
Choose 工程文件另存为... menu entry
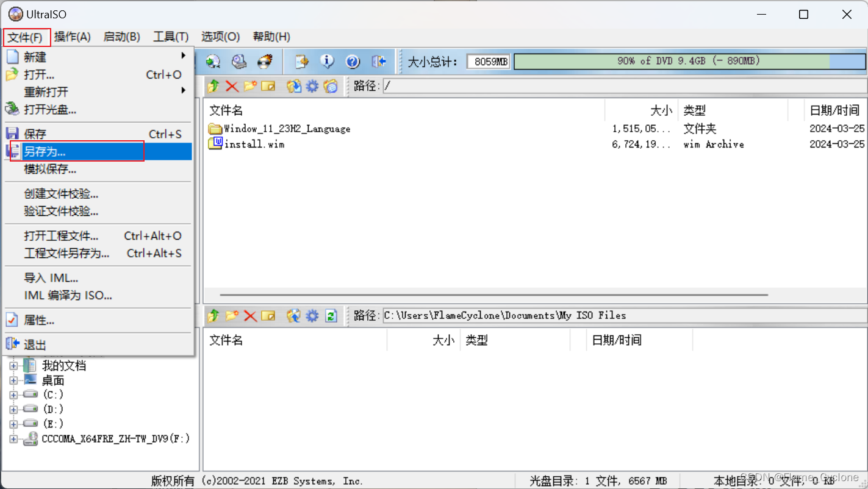point(98,253)
